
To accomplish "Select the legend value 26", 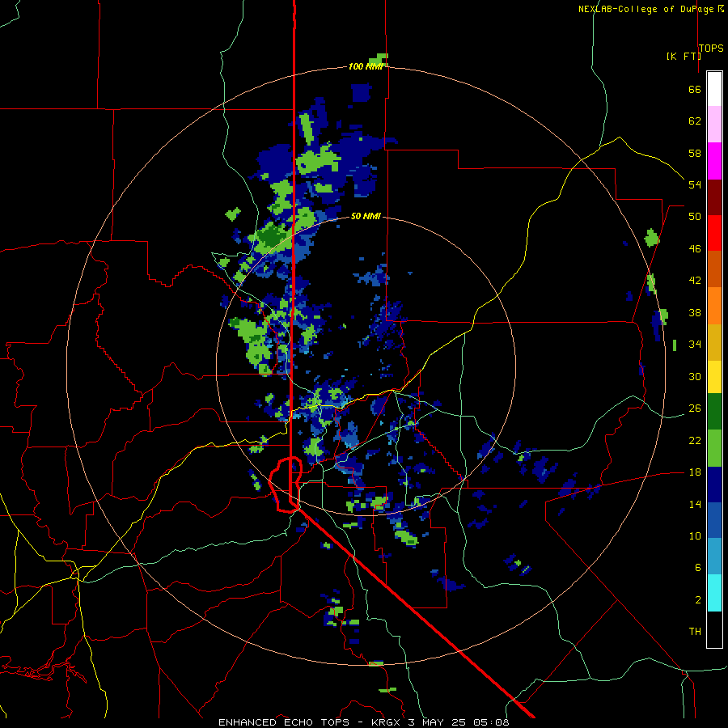I will [695, 408].
